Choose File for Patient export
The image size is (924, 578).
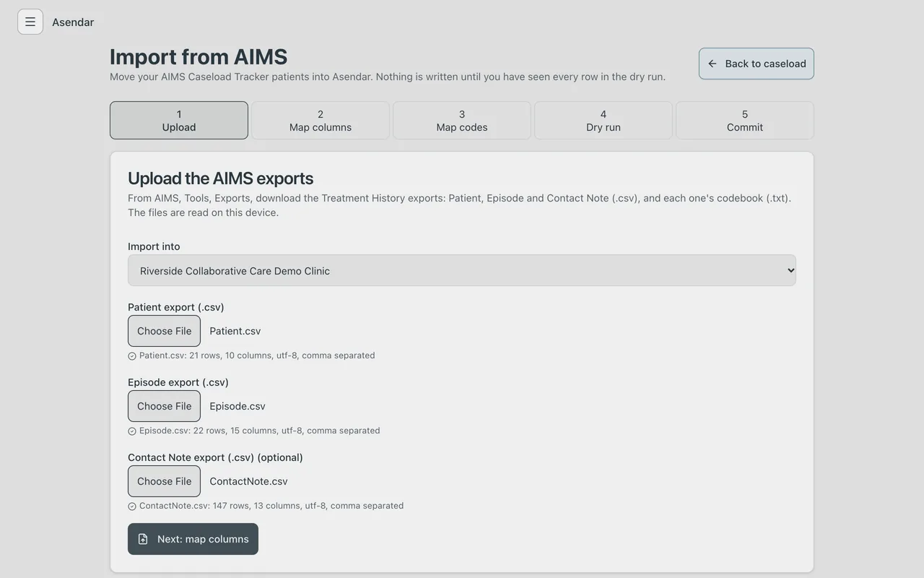[165, 331]
